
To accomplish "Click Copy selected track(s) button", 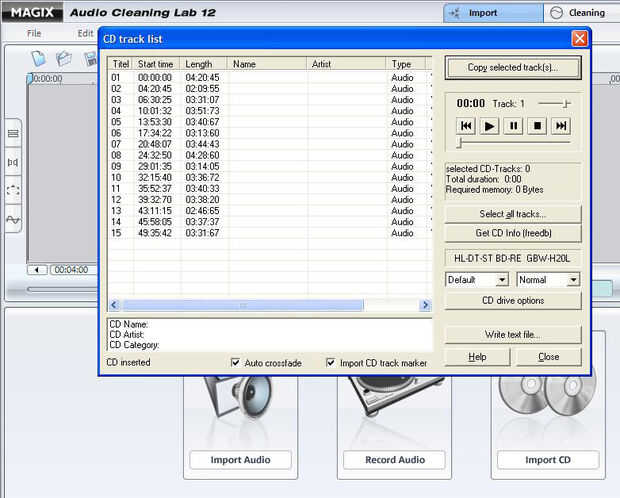I will [x=513, y=68].
